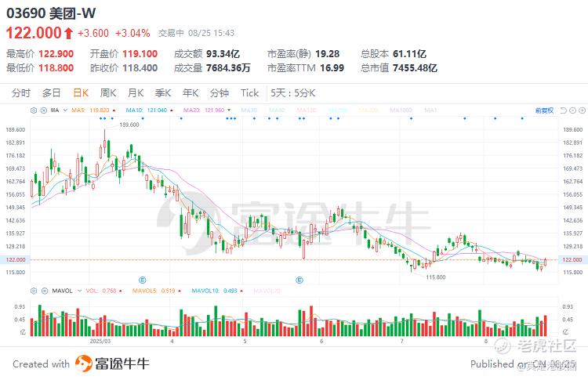Click the first E earnings marker near March
The width and height of the screenshot is (588, 380).
coord(142,280)
